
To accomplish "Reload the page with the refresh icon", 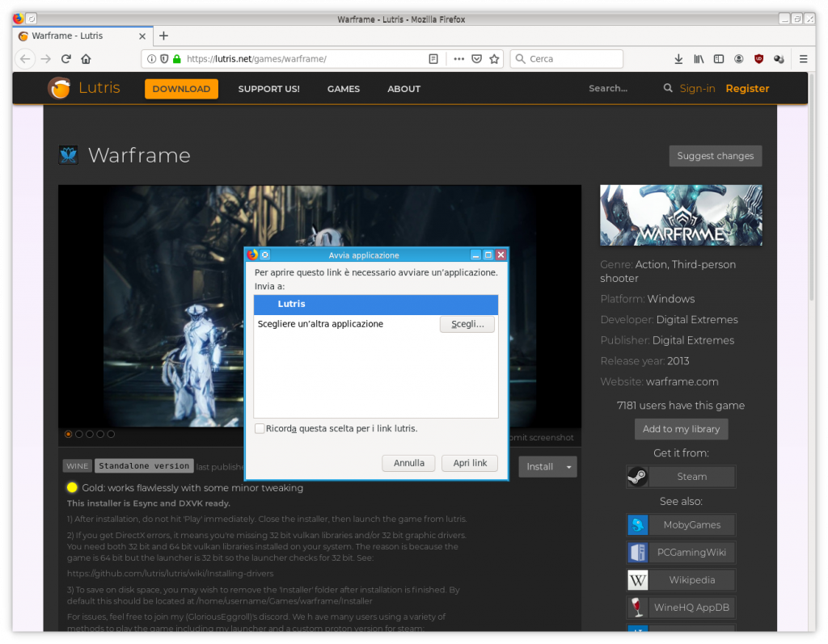I will [66, 59].
